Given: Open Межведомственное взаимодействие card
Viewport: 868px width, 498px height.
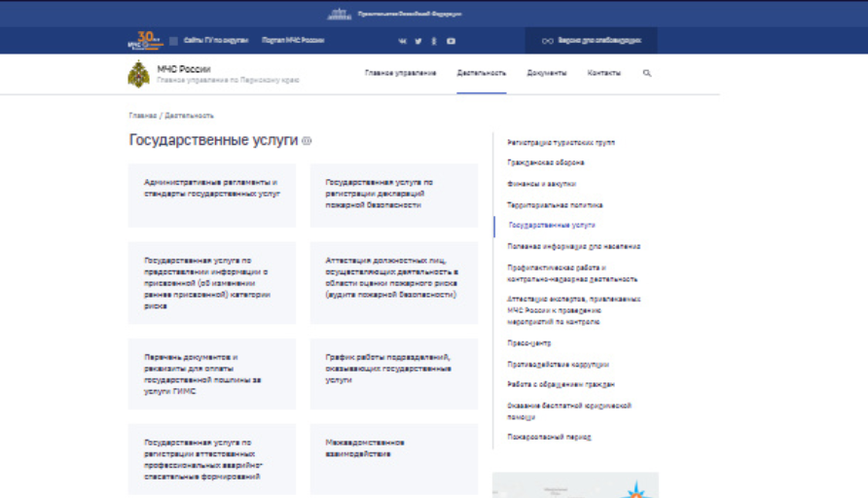Looking at the screenshot, I should (x=363, y=448).
